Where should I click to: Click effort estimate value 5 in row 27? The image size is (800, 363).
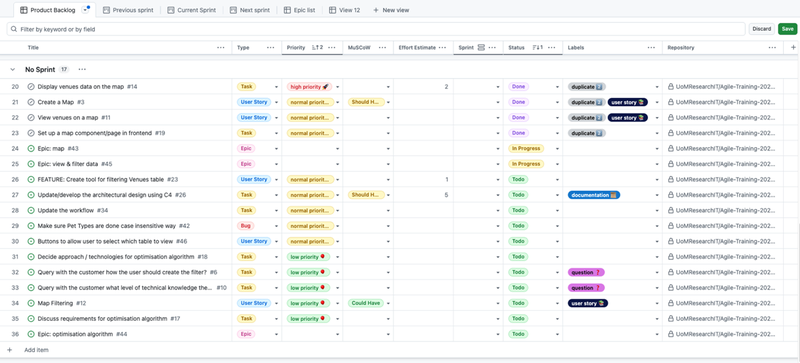446,195
